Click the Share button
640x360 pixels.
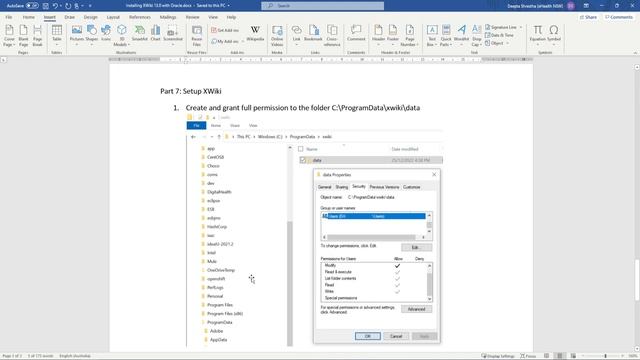click(x=588, y=17)
